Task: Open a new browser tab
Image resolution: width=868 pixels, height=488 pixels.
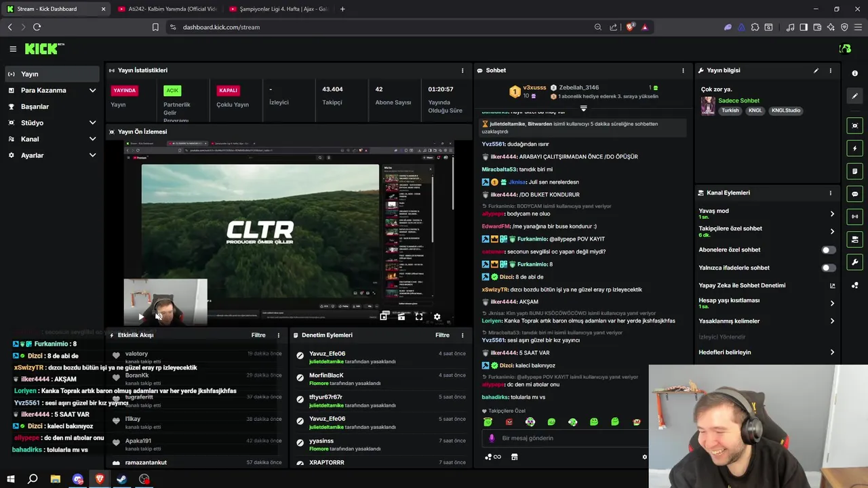Action: click(x=342, y=9)
